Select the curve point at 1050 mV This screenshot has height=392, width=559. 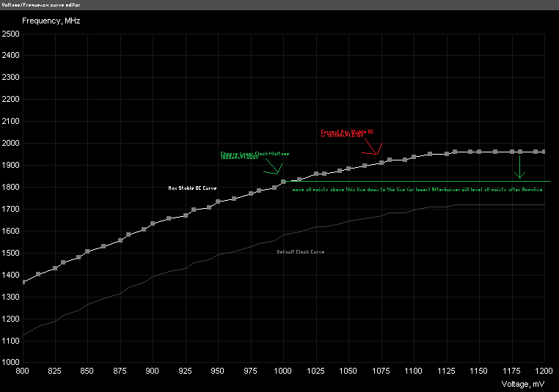point(348,169)
